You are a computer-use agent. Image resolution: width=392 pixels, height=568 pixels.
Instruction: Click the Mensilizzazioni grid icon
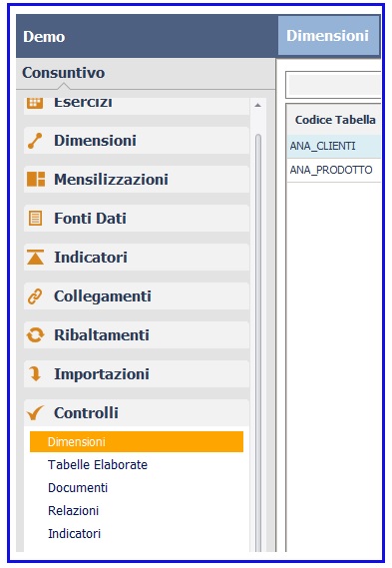[36, 180]
